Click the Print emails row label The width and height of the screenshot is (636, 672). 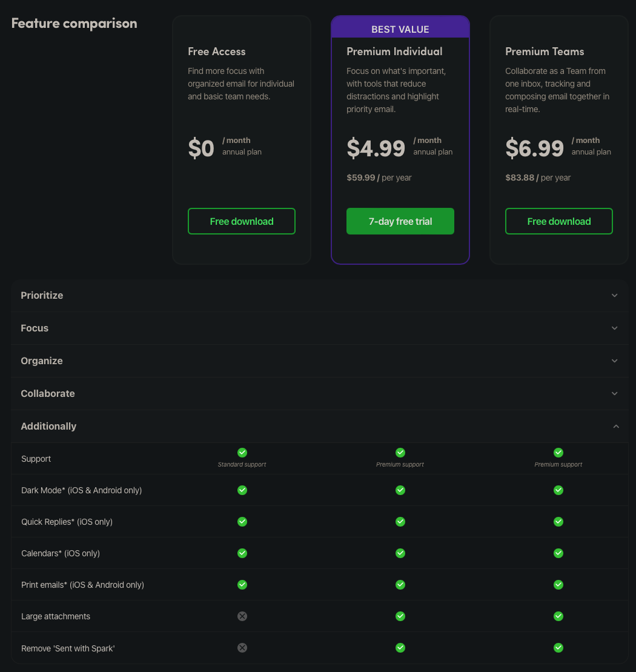(82, 585)
